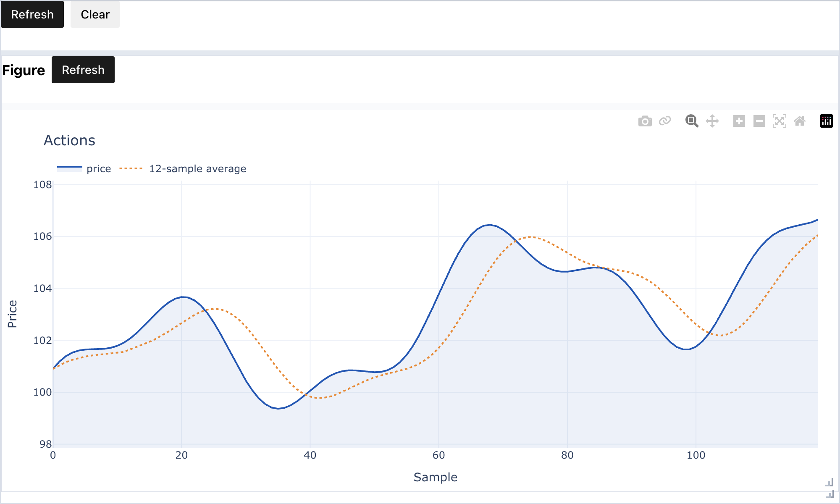Click the x-axis tick label 40
The width and height of the screenshot is (840, 504).
point(310,455)
